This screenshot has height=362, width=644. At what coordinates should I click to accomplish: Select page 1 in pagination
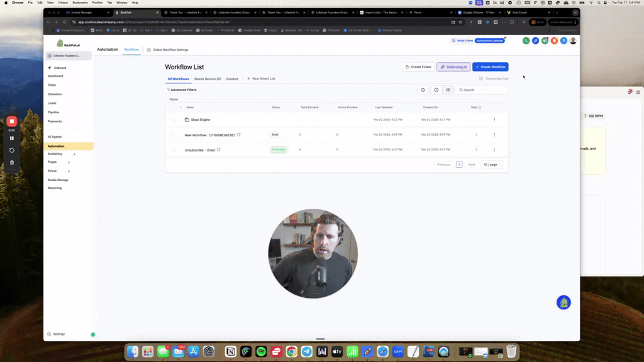458,165
